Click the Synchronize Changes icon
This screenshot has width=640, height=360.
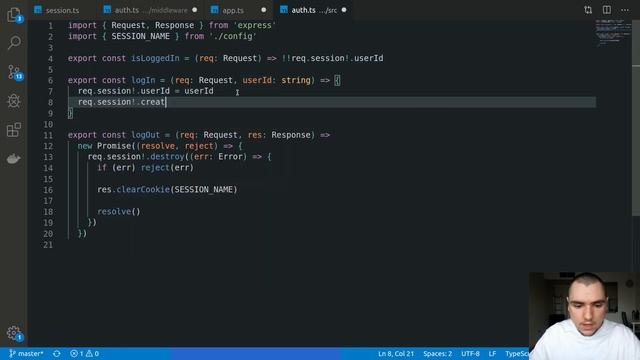point(57,353)
